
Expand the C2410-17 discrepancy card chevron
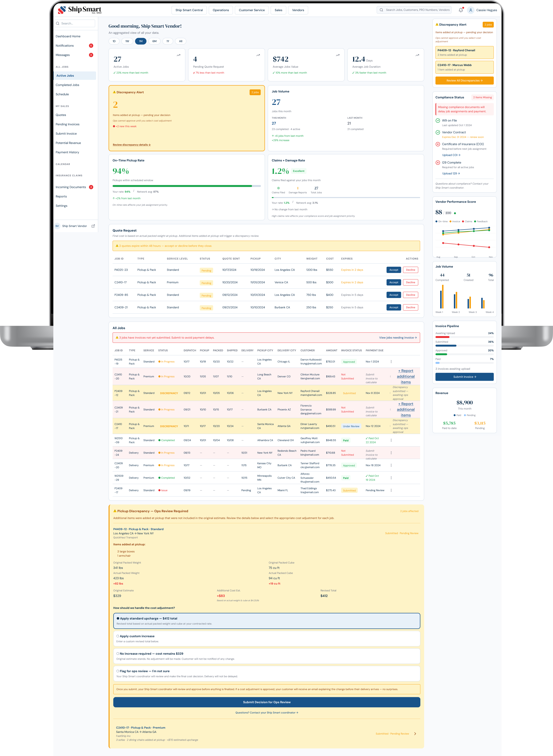tap(415, 734)
